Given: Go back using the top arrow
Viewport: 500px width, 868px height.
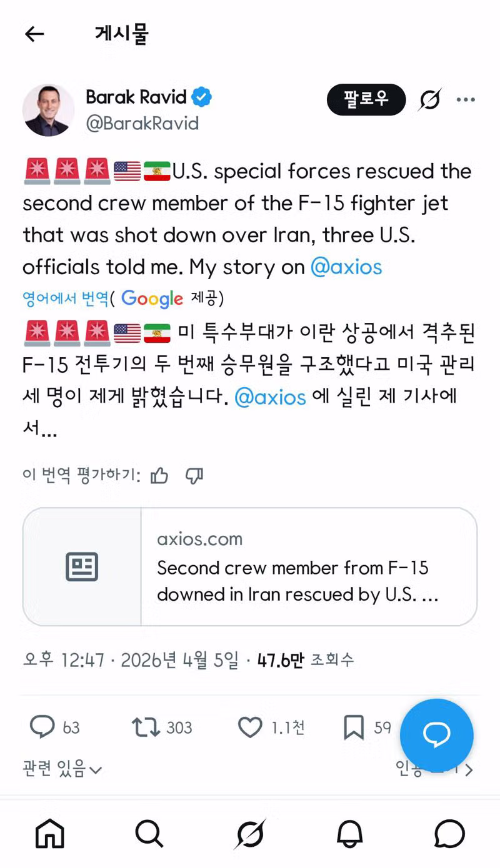Looking at the screenshot, I should point(34,34).
